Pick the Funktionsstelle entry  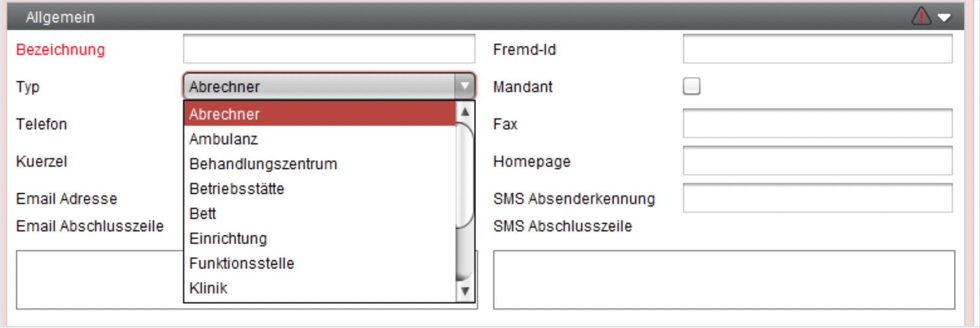tap(320, 264)
